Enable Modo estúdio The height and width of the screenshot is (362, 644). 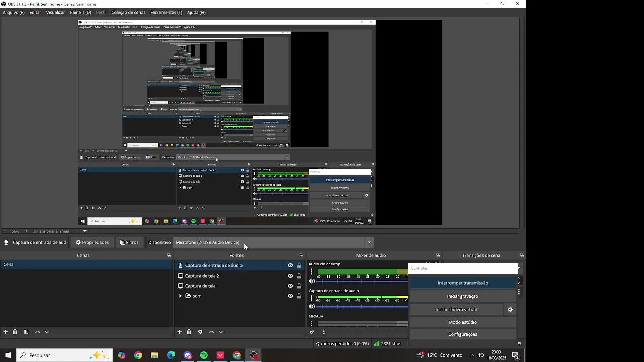pos(463,322)
